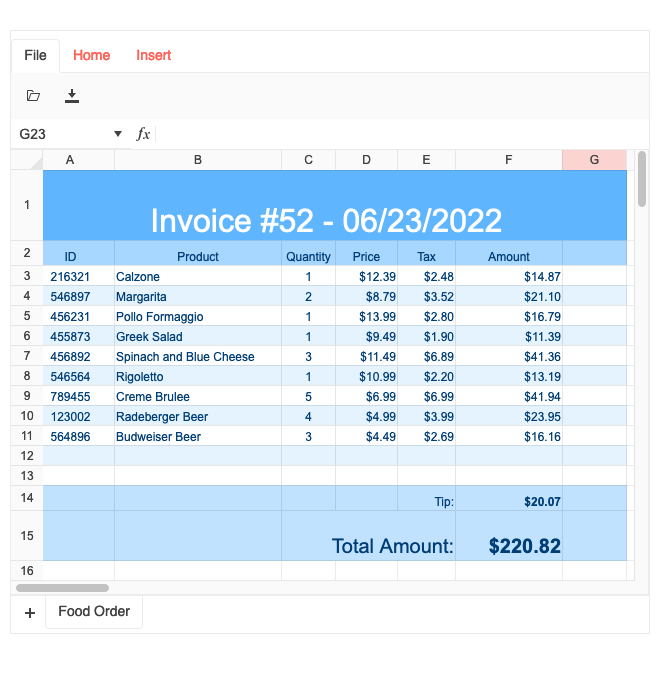Select row 15 header
Screen dimensions: 660x694
tap(27, 536)
